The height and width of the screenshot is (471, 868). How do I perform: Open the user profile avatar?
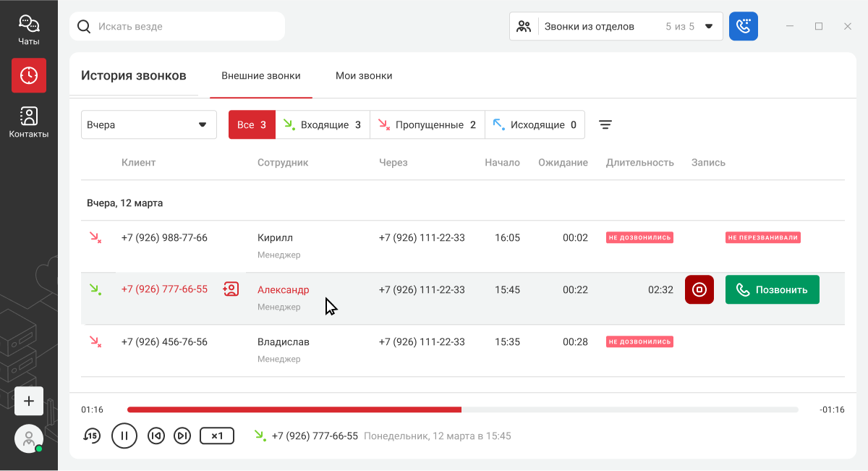(29, 438)
